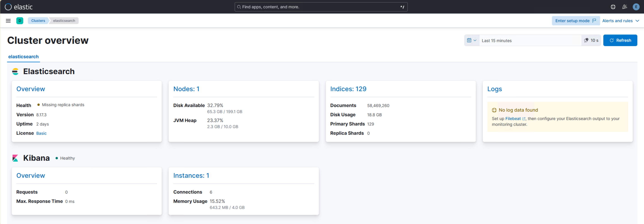Switch to the elasticsearch tab
The image size is (644, 224).
(x=23, y=56)
